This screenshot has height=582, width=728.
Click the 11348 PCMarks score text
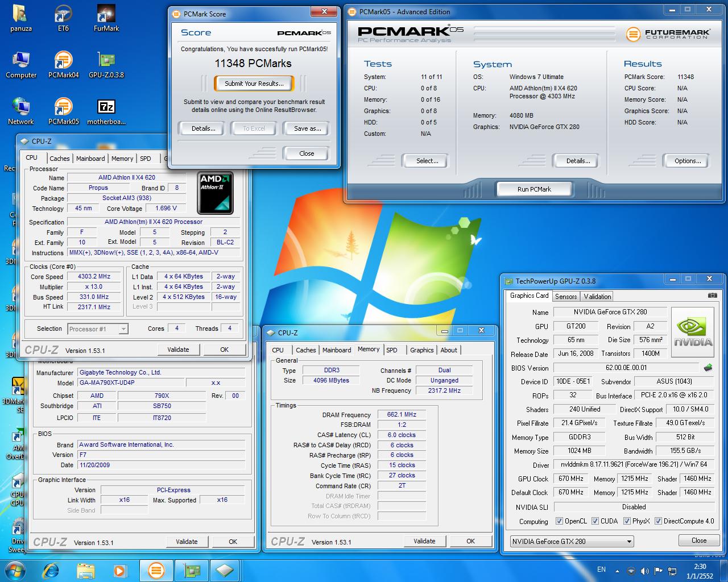(x=253, y=64)
